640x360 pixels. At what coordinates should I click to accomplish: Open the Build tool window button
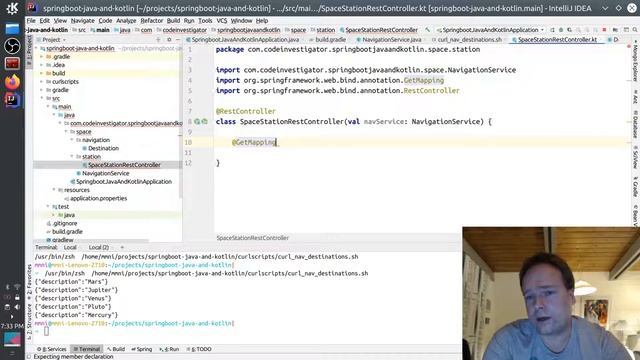tap(116, 349)
